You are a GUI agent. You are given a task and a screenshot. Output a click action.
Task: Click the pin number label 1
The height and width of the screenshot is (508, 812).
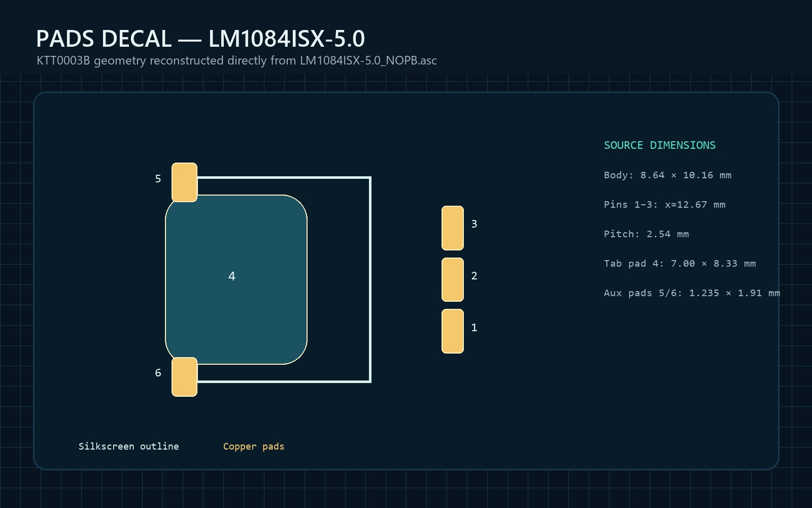474,328
